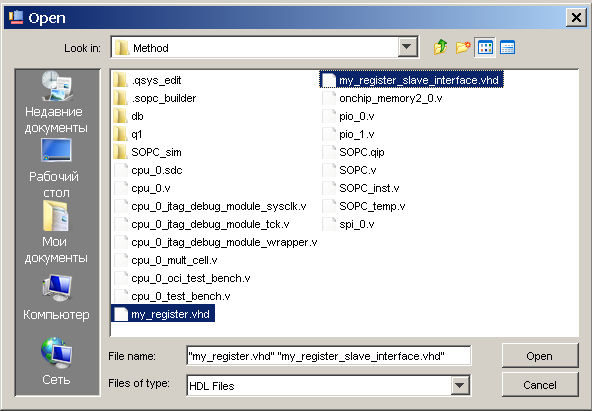Click the HDL Files type combo box
592x411 pixels.
(x=328, y=385)
